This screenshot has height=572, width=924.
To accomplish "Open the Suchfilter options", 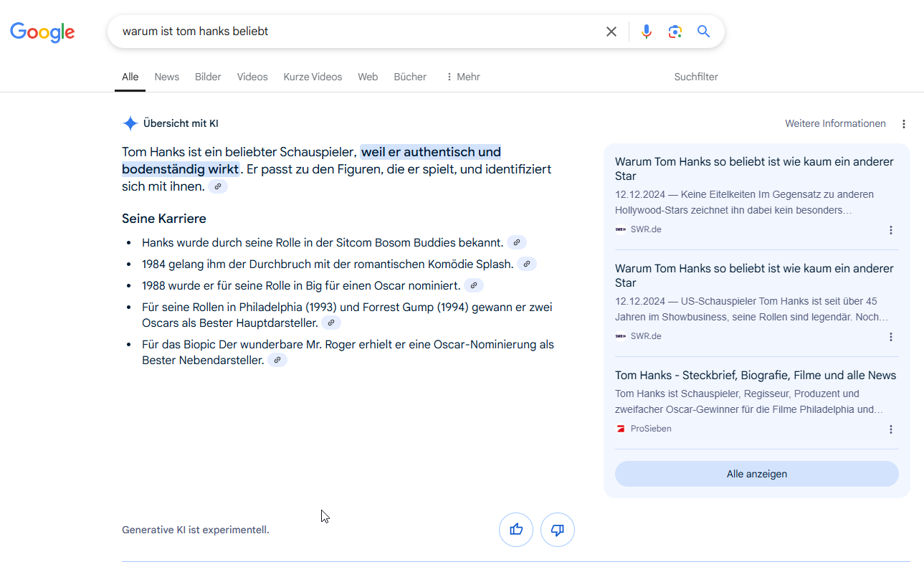I will 696,77.
